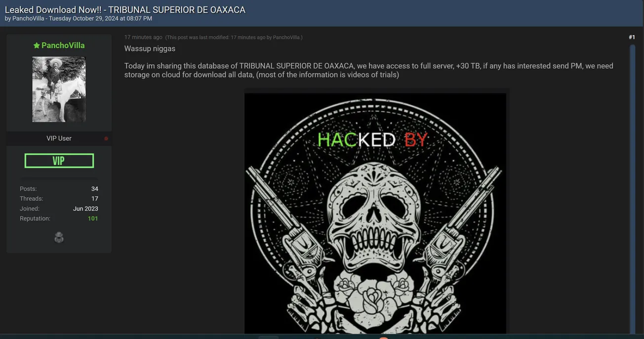Click the Posts count 34
The width and height of the screenshot is (644, 339).
tap(95, 189)
